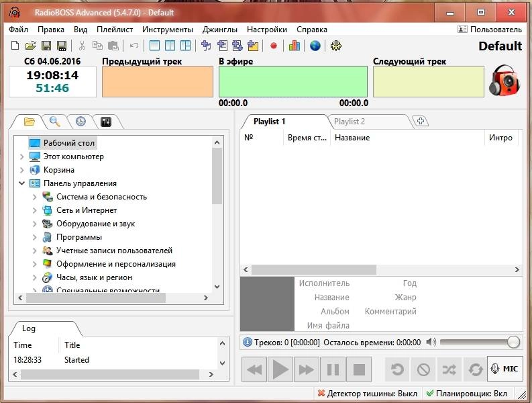Click the info icon beside Треков

click(x=248, y=342)
